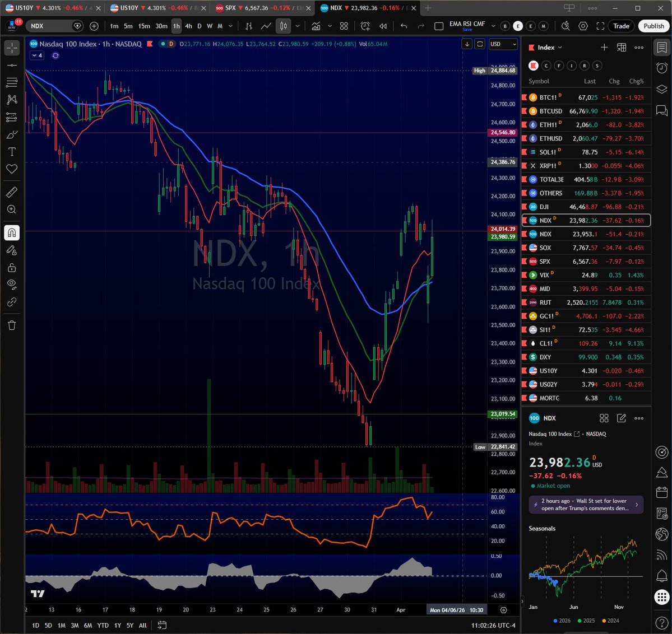Open the new tab plus button
Screen dimensions: 672x634
click(427, 8)
